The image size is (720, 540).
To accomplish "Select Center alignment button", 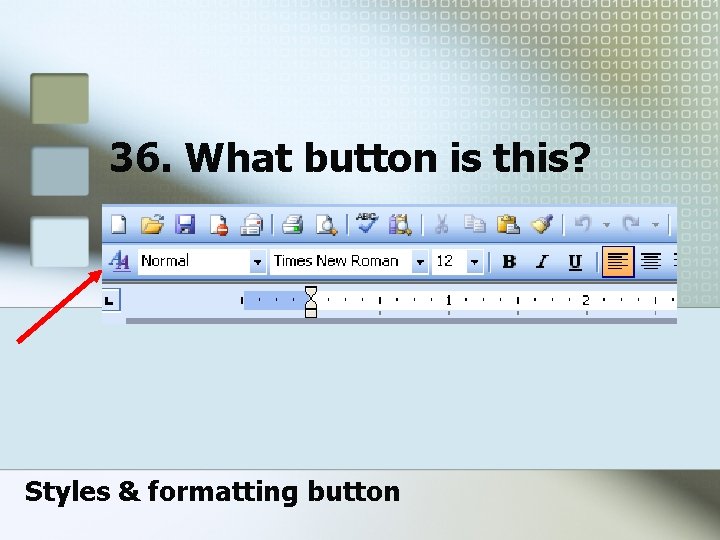I will pyautogui.click(x=651, y=262).
